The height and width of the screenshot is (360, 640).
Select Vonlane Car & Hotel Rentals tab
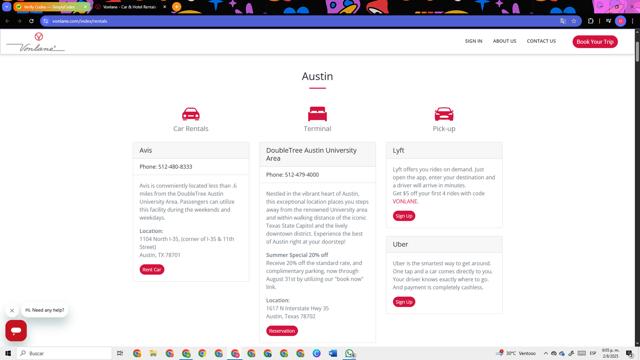coord(130,7)
